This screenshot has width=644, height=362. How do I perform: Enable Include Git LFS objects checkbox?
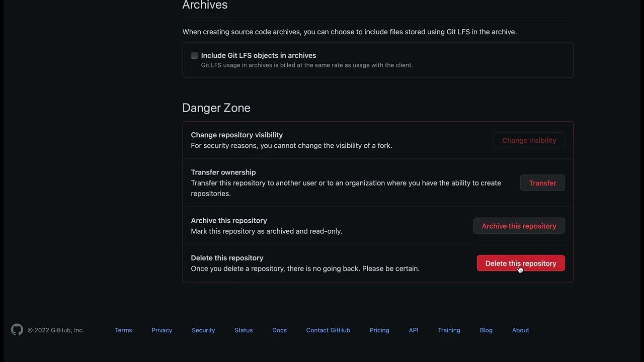pyautogui.click(x=194, y=56)
